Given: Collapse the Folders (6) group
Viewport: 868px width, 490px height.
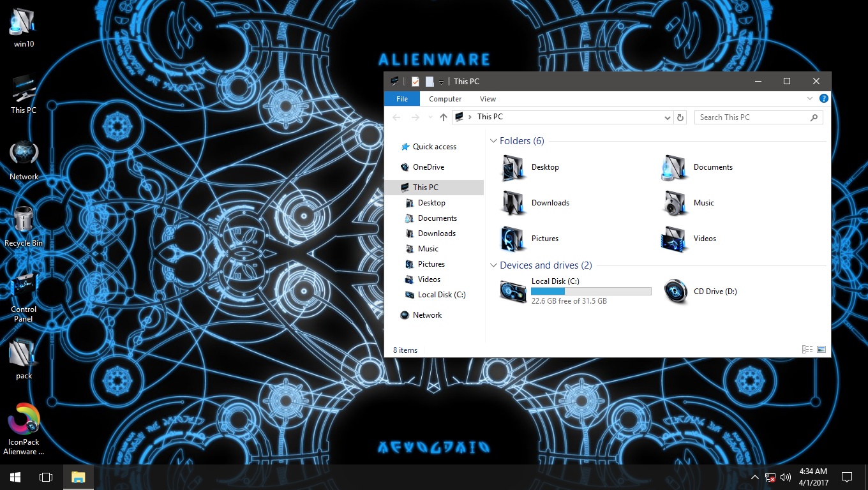Looking at the screenshot, I should click(x=493, y=141).
